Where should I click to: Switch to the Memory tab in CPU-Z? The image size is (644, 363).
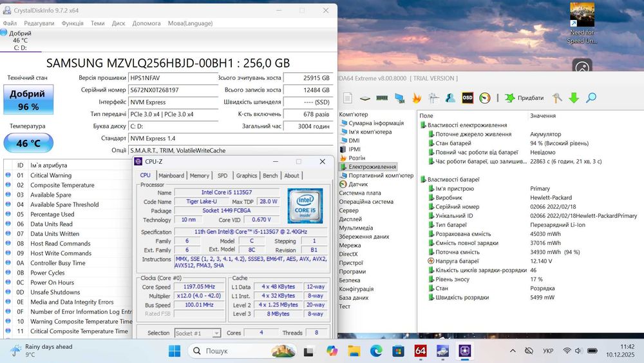pos(200,175)
